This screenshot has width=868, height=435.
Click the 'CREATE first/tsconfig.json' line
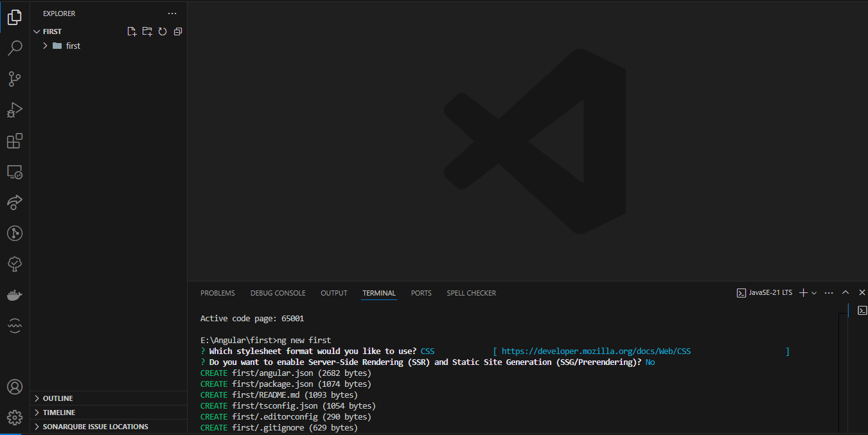(288, 406)
